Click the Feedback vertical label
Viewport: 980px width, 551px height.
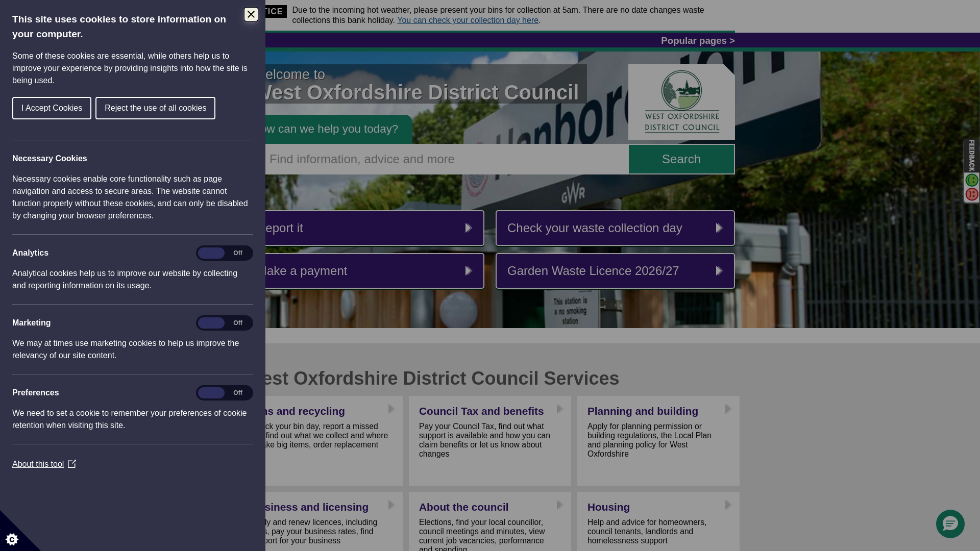point(971,156)
